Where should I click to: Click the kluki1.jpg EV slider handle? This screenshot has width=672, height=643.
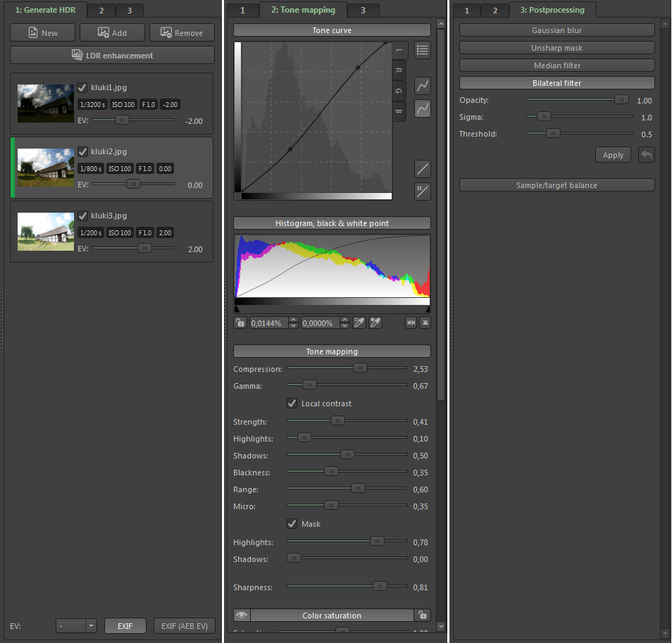click(122, 120)
